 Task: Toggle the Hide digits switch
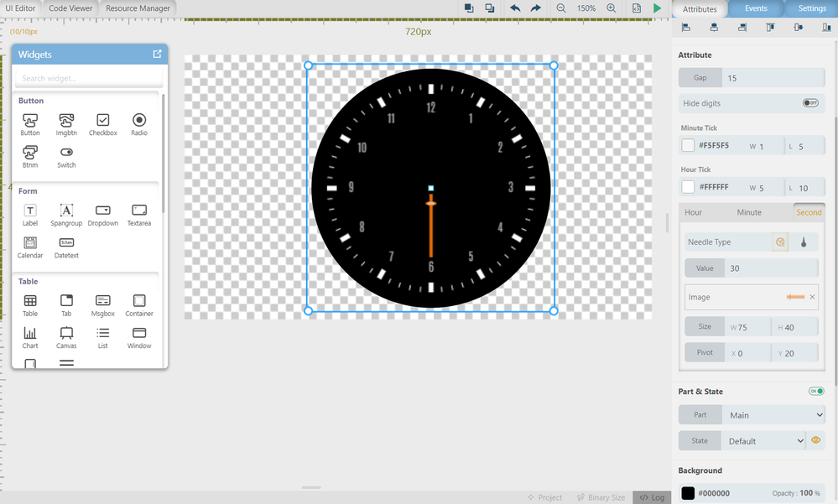[x=811, y=102]
